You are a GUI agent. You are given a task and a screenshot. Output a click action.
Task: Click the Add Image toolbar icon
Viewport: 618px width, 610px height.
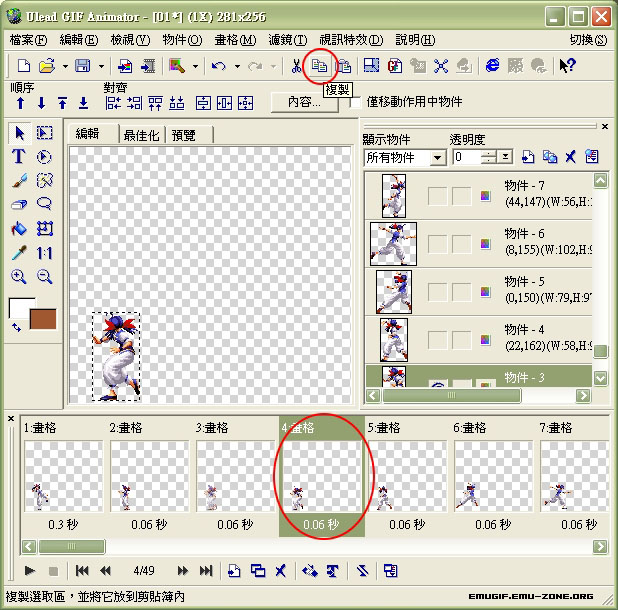[x=125, y=66]
